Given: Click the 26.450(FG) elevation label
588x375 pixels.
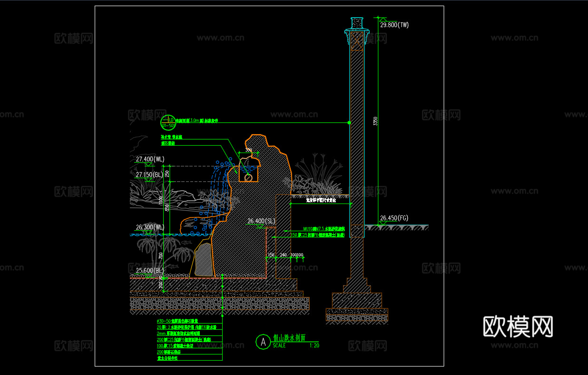Looking at the screenshot, I should click(x=394, y=218).
